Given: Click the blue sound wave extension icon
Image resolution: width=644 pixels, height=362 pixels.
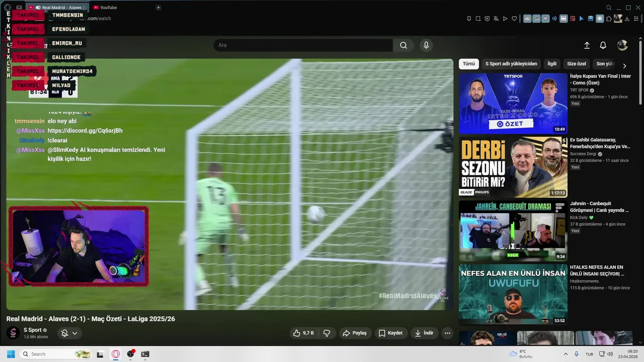Looking at the screenshot, I should pos(554,19).
